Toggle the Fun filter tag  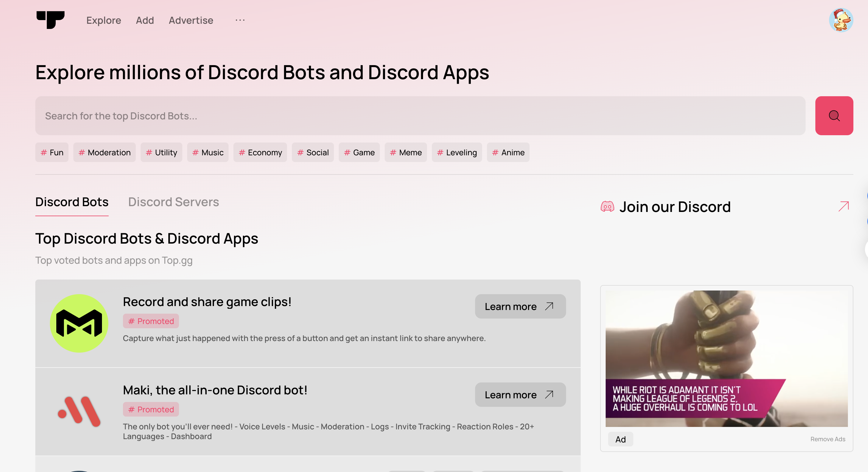51,152
